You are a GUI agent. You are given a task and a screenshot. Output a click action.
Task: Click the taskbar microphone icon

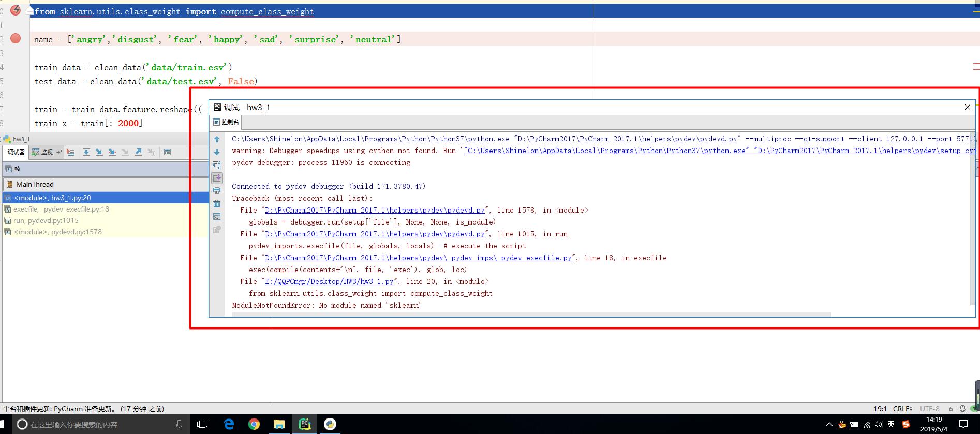point(179,424)
